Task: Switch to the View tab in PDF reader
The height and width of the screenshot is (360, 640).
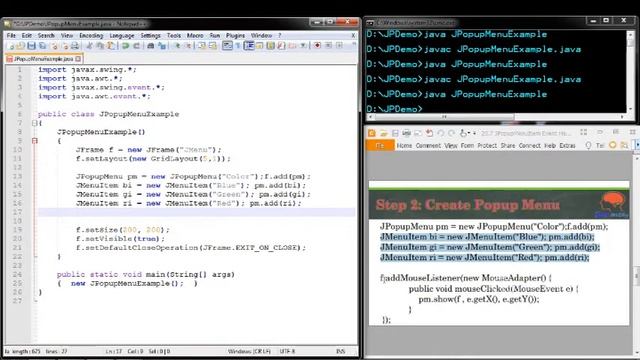Action: (x=451, y=145)
